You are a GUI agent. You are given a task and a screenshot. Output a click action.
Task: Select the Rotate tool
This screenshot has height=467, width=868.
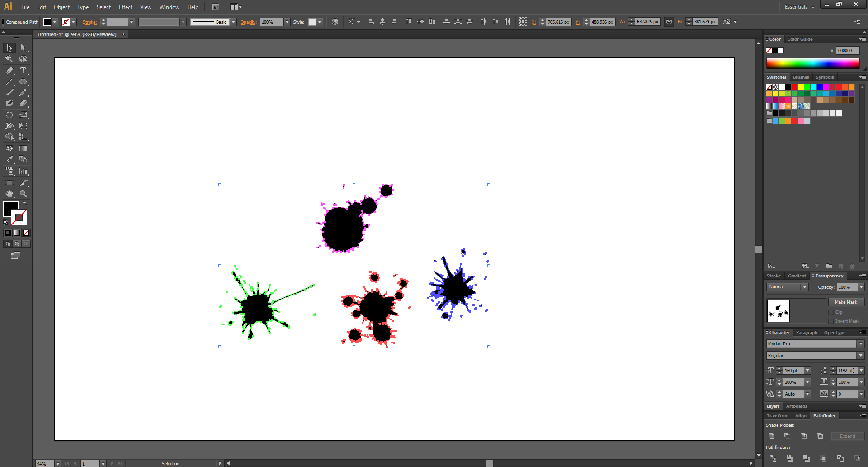coord(9,115)
